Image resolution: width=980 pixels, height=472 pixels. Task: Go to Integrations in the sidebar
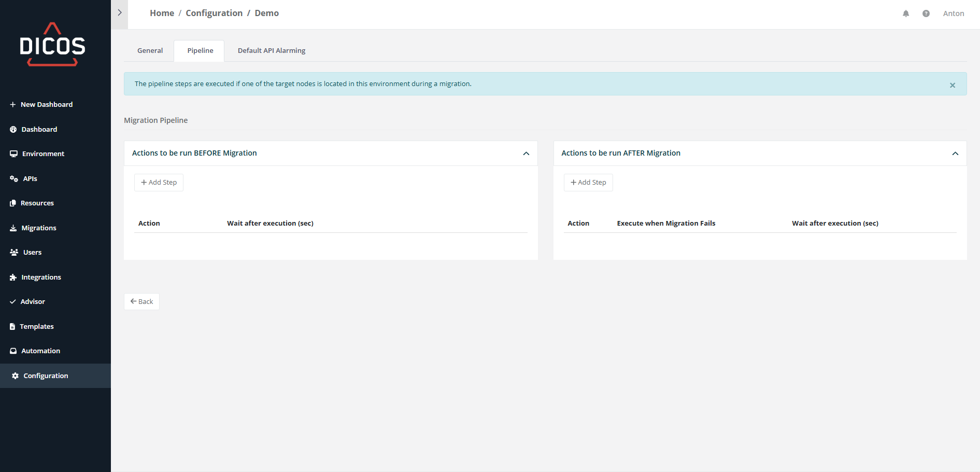41,277
